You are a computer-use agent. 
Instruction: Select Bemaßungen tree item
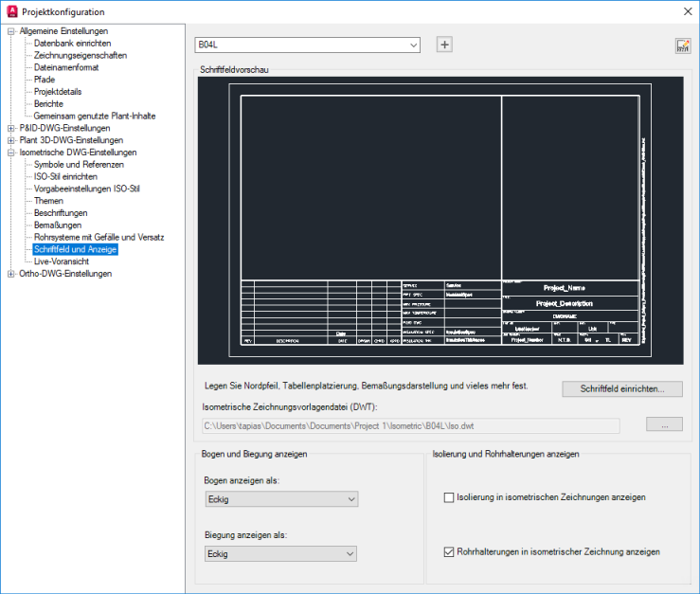58,225
